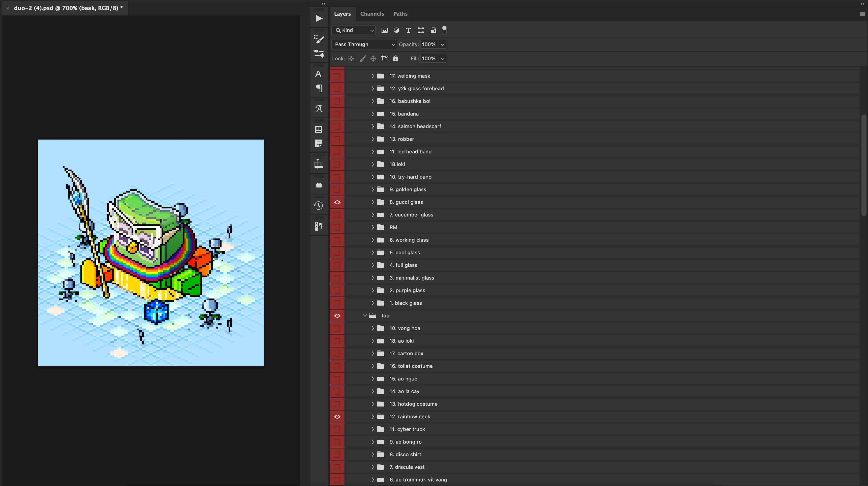868x486 pixels.
Task: Open the Paragraph panel icon
Action: point(319,88)
